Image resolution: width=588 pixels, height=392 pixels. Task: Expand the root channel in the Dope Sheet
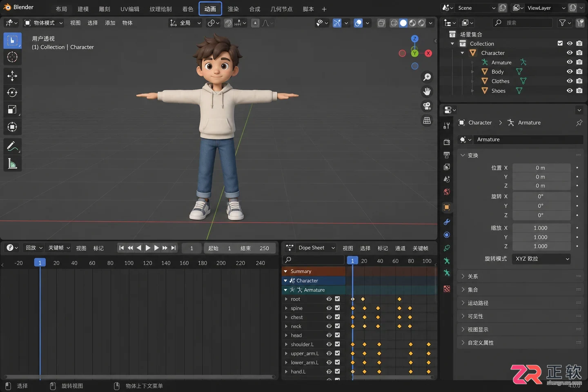(x=286, y=299)
